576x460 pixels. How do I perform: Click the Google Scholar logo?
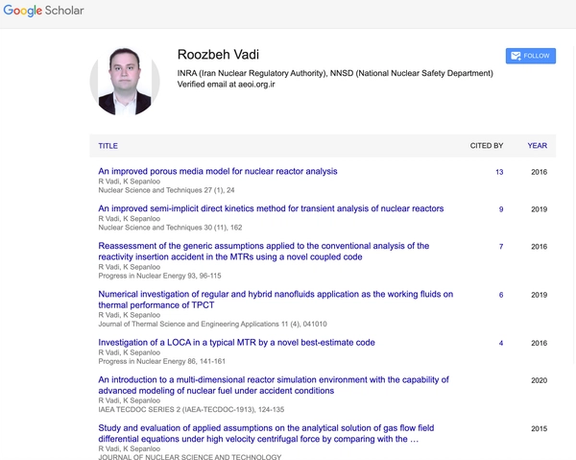tap(43, 10)
